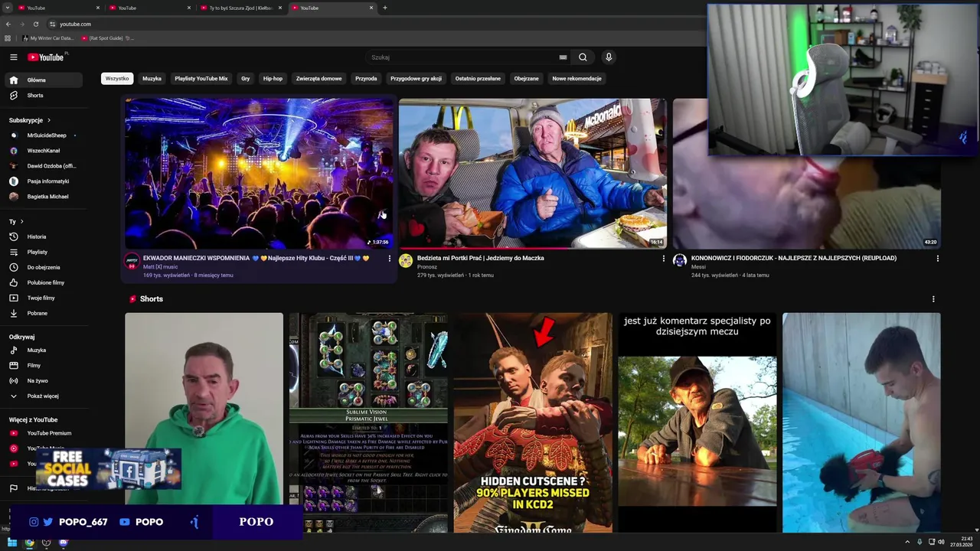The image size is (980, 551).
Task: Reload the page in the browser
Action: (36, 24)
